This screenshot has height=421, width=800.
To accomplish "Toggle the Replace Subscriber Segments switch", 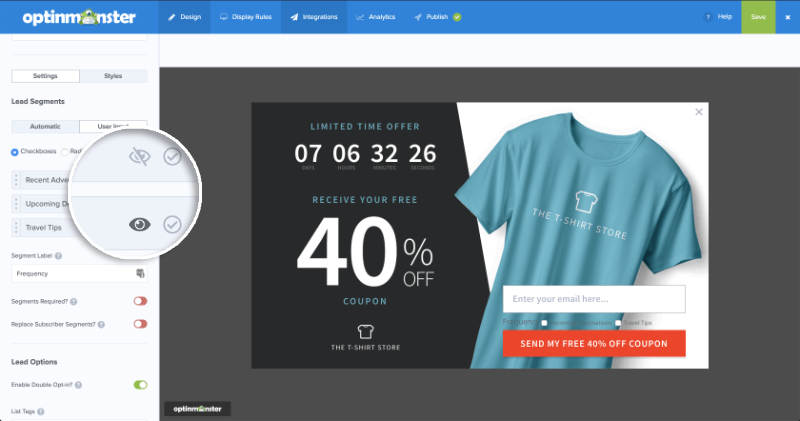I will (140, 324).
